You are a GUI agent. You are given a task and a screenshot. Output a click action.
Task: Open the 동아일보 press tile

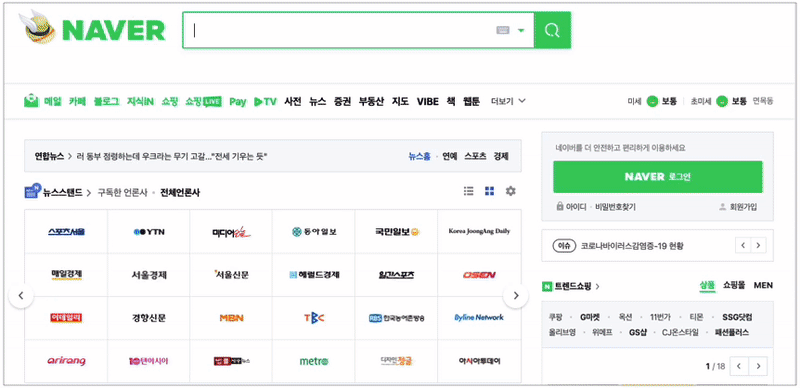coord(314,232)
